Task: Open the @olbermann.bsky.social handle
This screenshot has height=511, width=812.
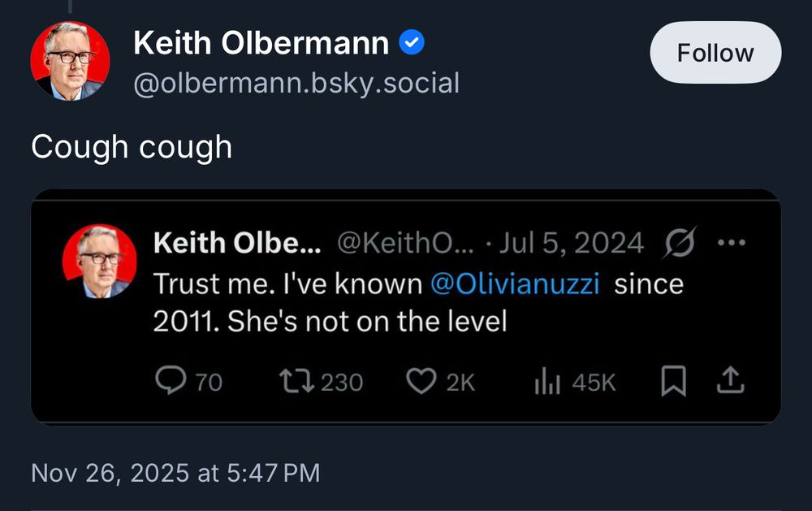Action: 296,83
